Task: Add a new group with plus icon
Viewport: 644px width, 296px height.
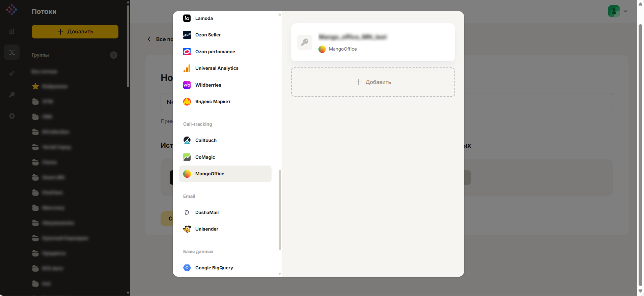Action: tap(114, 55)
